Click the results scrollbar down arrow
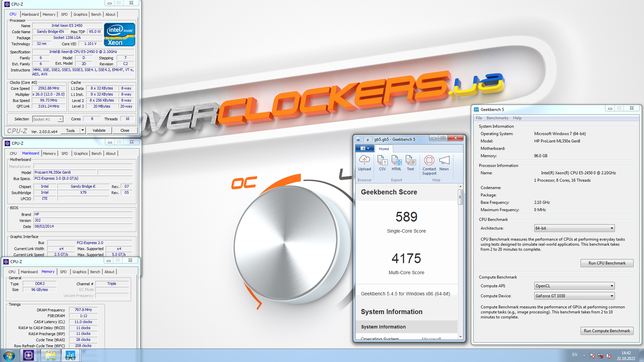 461,337
